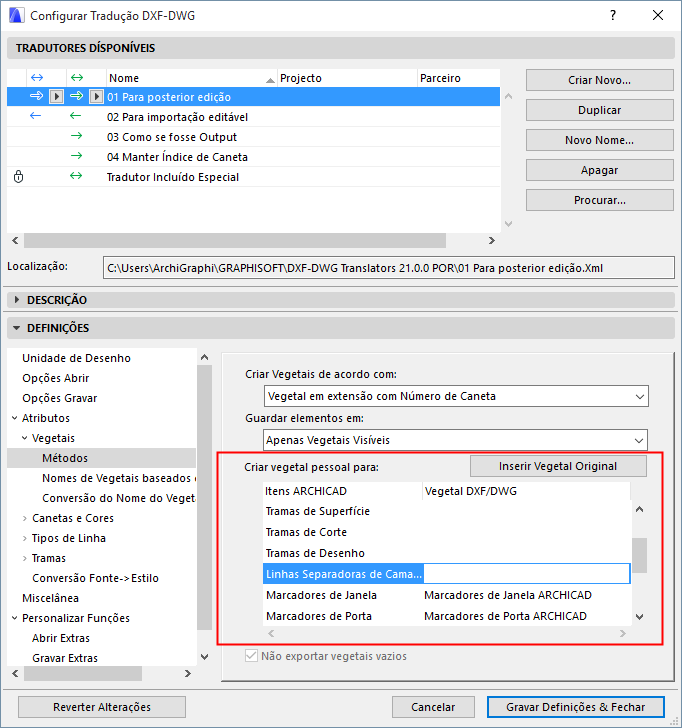Select Abrir Extras in the tree
682x728 pixels.
[x=61, y=638]
